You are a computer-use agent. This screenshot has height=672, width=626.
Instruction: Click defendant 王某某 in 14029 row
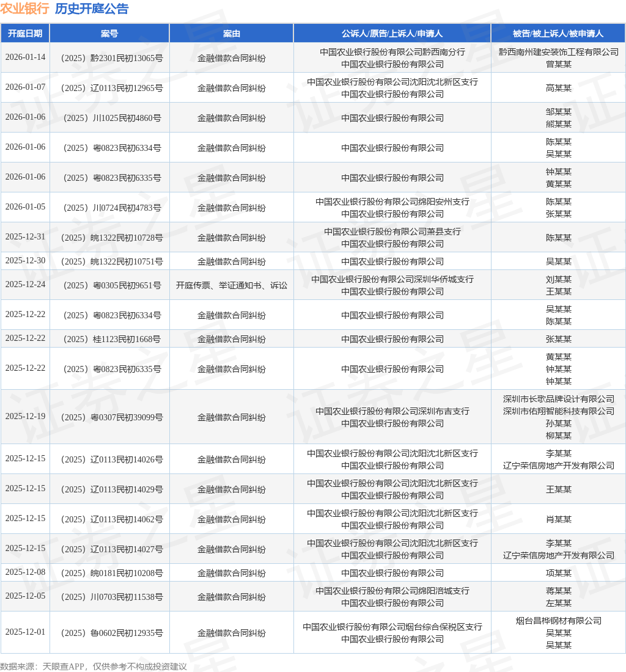pos(558,489)
